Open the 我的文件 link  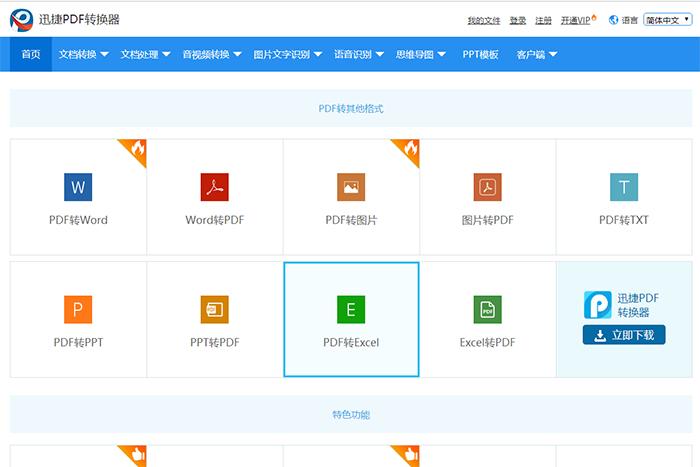click(x=484, y=21)
